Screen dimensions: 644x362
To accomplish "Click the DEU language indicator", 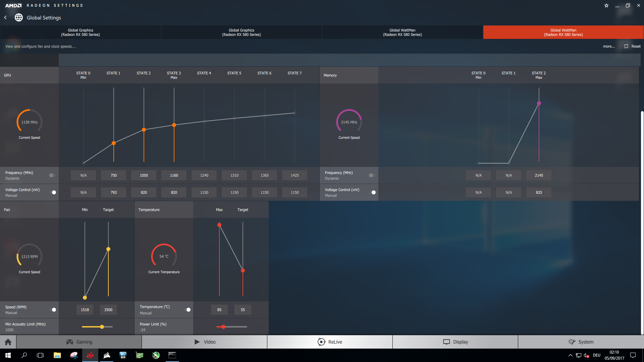I will click(x=597, y=355).
